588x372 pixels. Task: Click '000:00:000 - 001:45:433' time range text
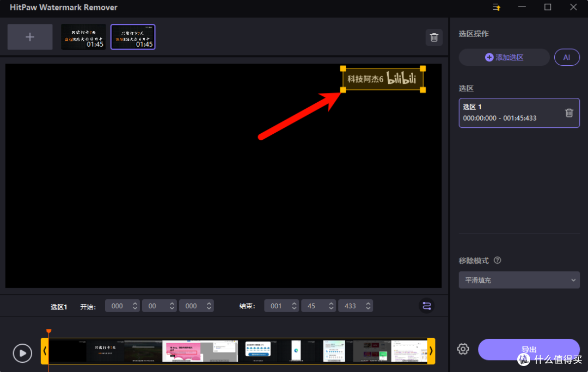pyautogui.click(x=499, y=118)
